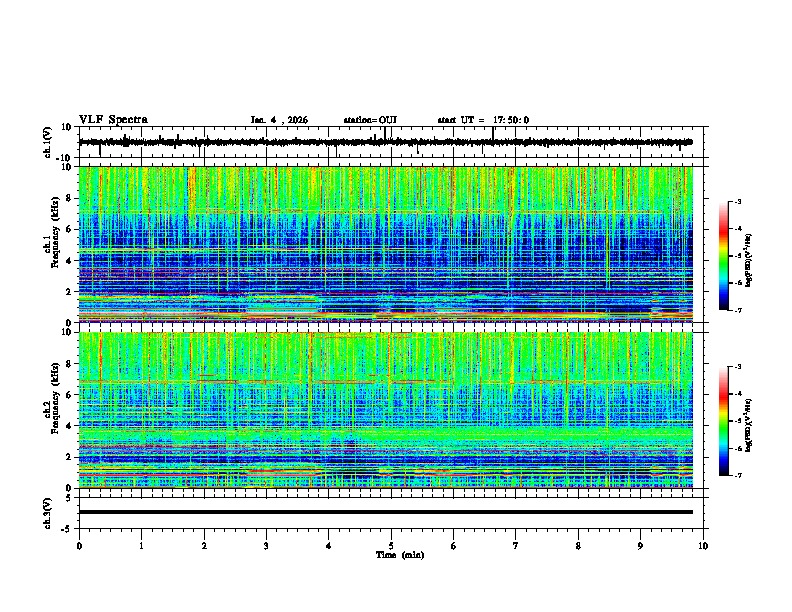
Task: Click time axis tick label 0
Action: (79, 546)
